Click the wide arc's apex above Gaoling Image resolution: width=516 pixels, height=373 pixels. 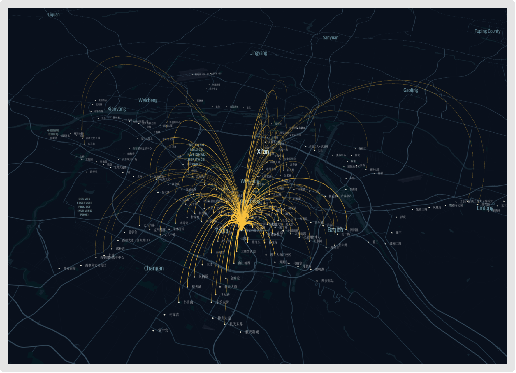click(395, 81)
